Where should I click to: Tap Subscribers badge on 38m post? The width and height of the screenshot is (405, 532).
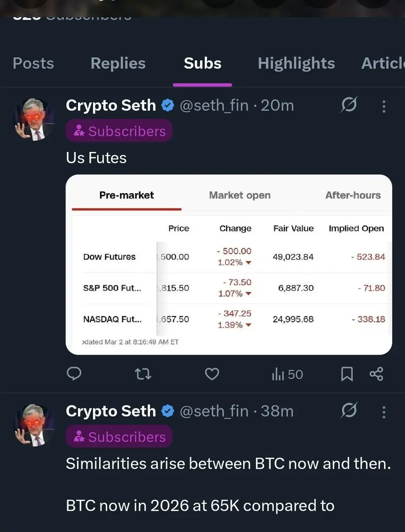pyautogui.click(x=119, y=437)
